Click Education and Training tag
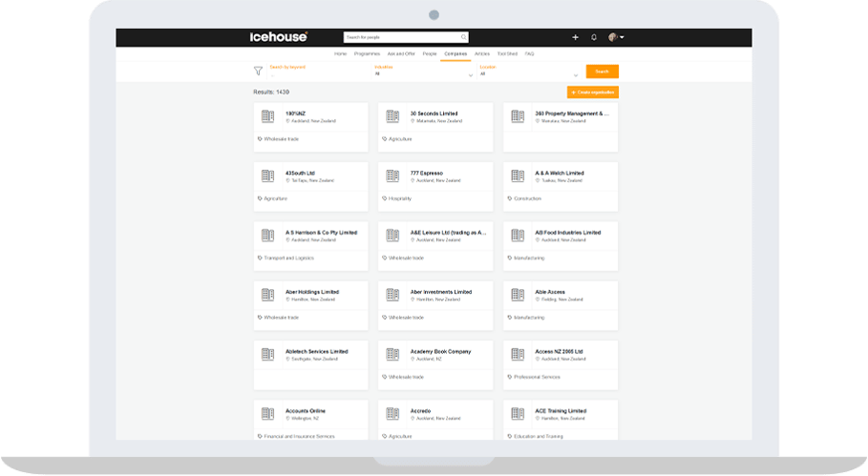Viewport: 868px width, 476px height. [x=539, y=436]
